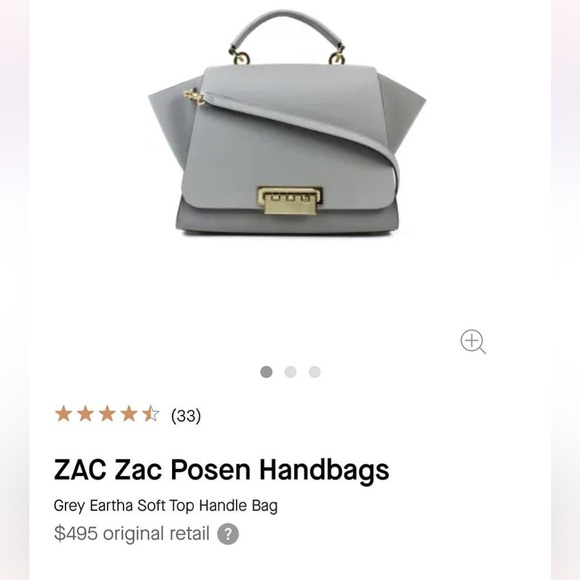580x580 pixels.
Task: Click the fourth rating star
Action: [x=129, y=414]
